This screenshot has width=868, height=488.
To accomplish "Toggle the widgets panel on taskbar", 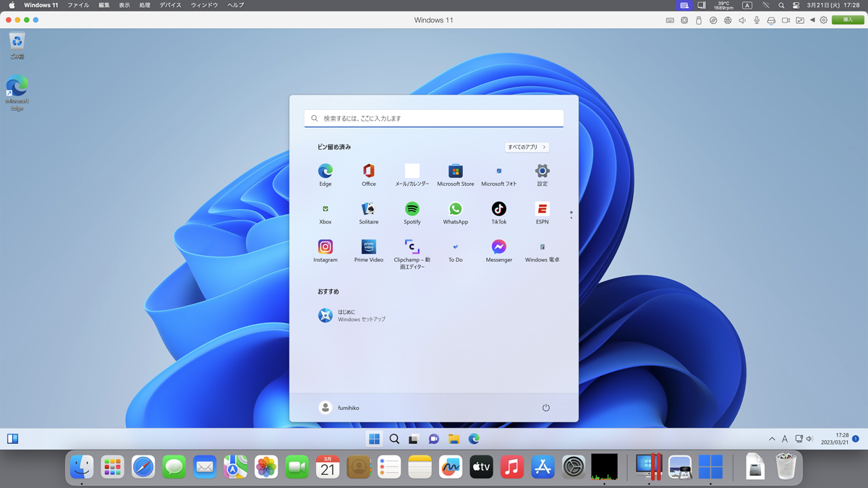I will [x=12, y=439].
